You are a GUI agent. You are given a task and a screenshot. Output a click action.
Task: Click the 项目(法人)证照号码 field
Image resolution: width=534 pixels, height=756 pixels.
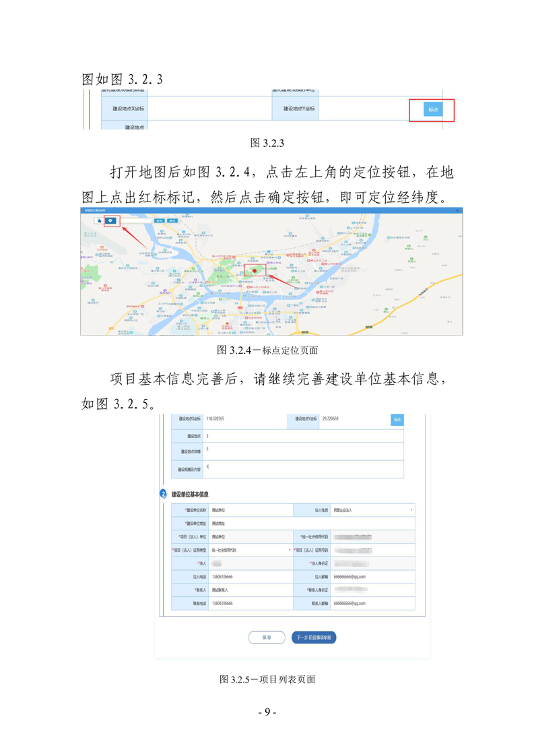[x=372, y=550]
